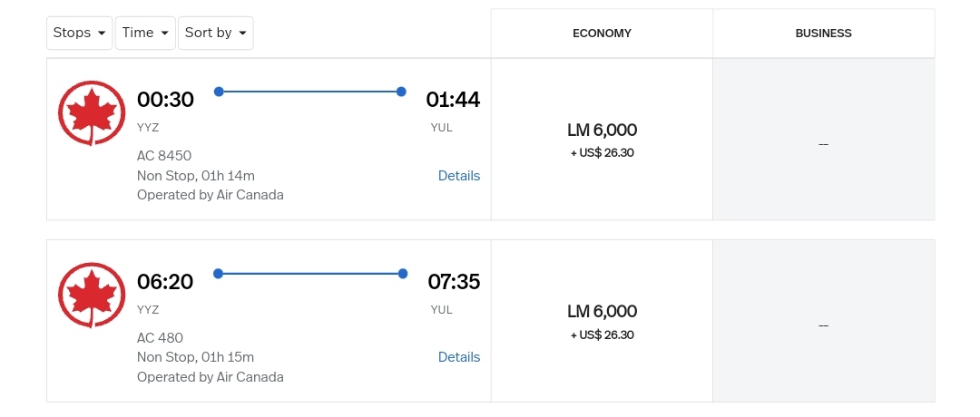
Task: Click the arrival dot on 07:35 route line
Action: (402, 273)
